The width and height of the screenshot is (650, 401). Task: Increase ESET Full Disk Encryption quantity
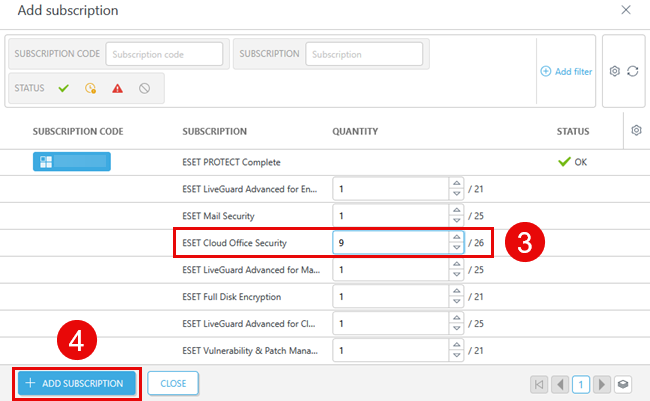point(456,291)
